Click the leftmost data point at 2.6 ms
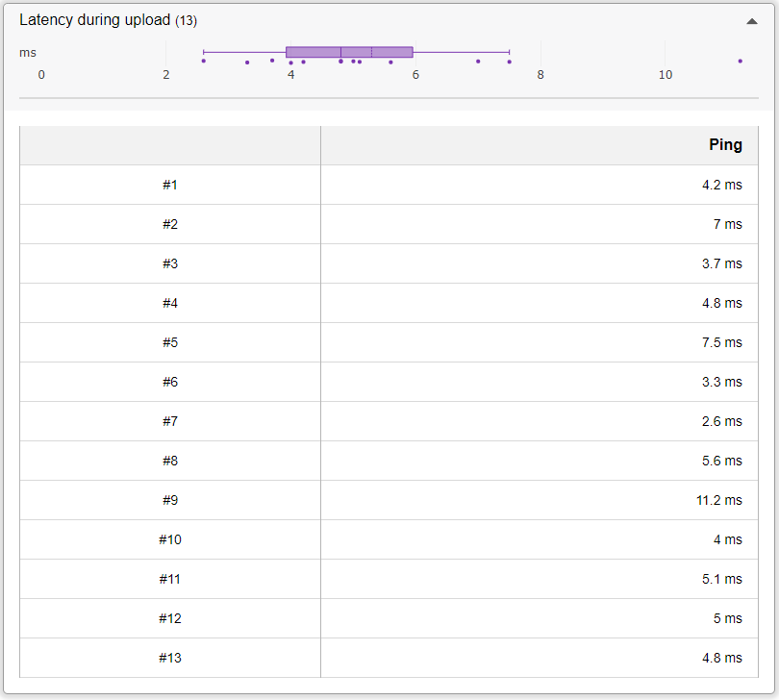Screen dimensions: 779x700 [x=204, y=62]
